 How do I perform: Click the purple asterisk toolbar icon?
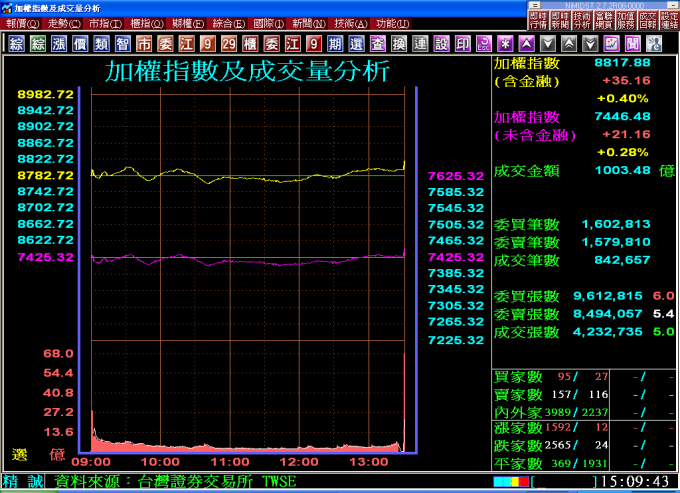coord(505,44)
